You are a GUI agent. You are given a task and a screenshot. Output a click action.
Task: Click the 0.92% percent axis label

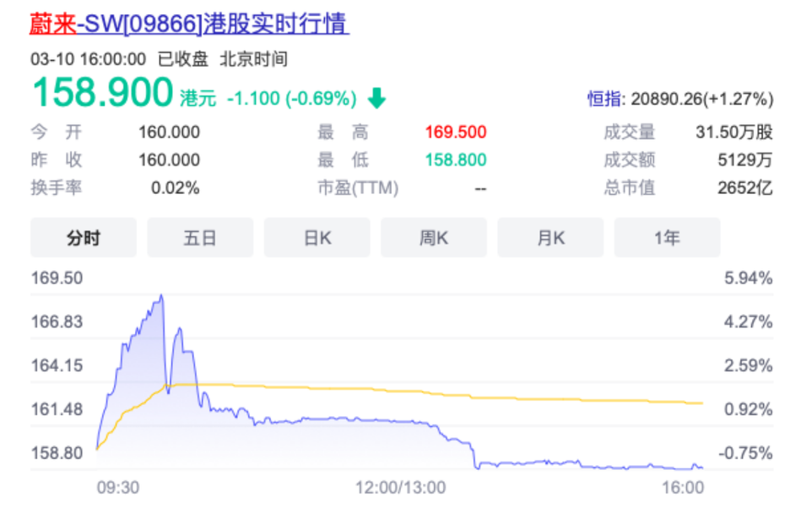click(749, 409)
